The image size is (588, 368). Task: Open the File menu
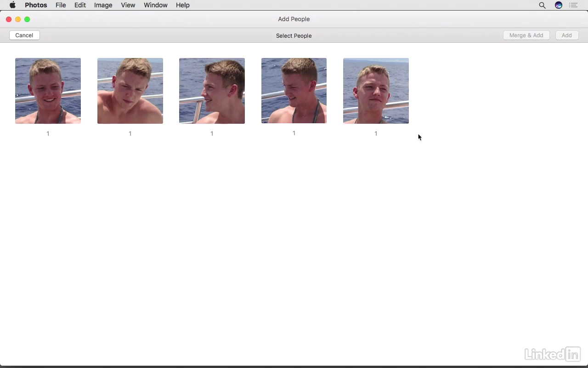(x=61, y=5)
